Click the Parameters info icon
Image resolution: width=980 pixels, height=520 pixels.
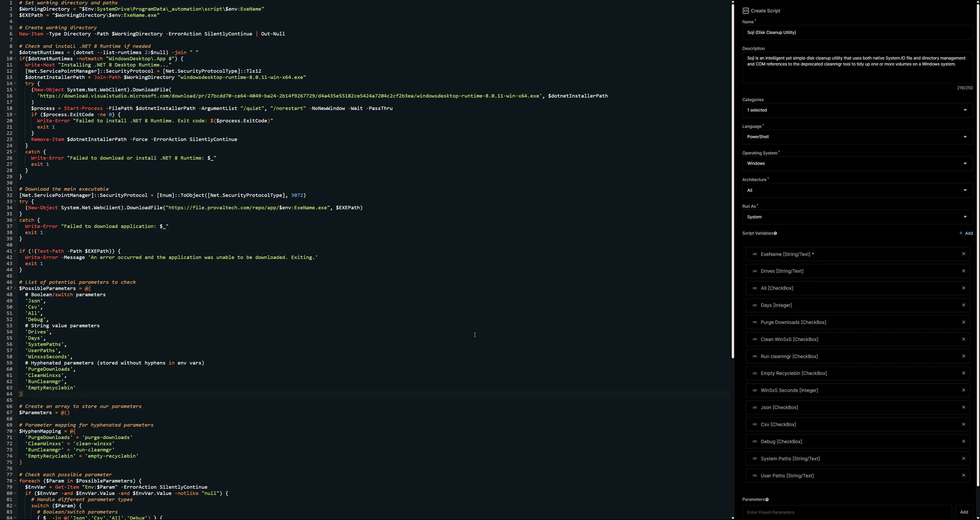tap(766, 500)
